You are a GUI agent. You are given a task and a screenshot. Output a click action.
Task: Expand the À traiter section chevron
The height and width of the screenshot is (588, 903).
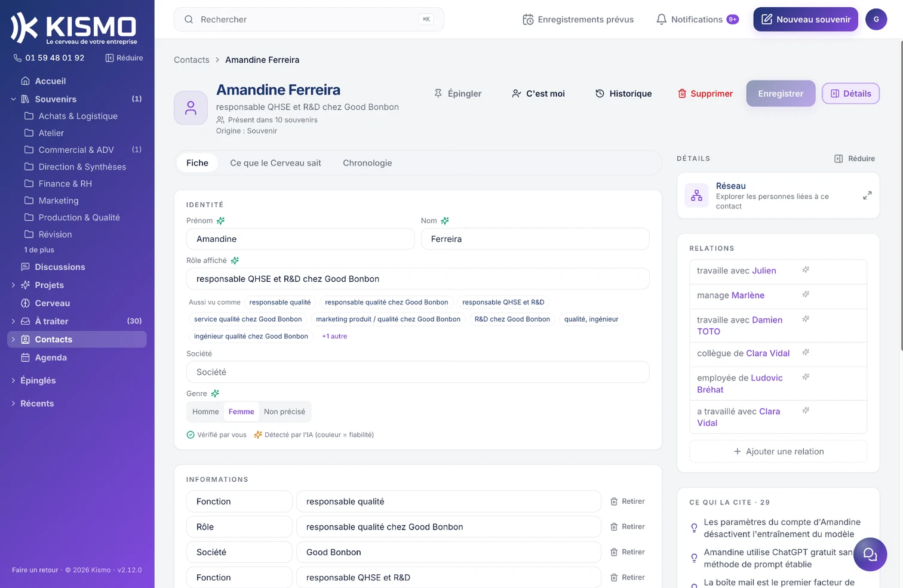(13, 321)
